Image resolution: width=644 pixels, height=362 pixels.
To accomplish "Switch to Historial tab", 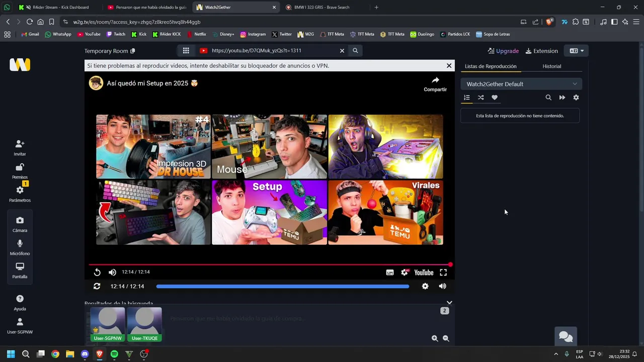I will (x=551, y=66).
